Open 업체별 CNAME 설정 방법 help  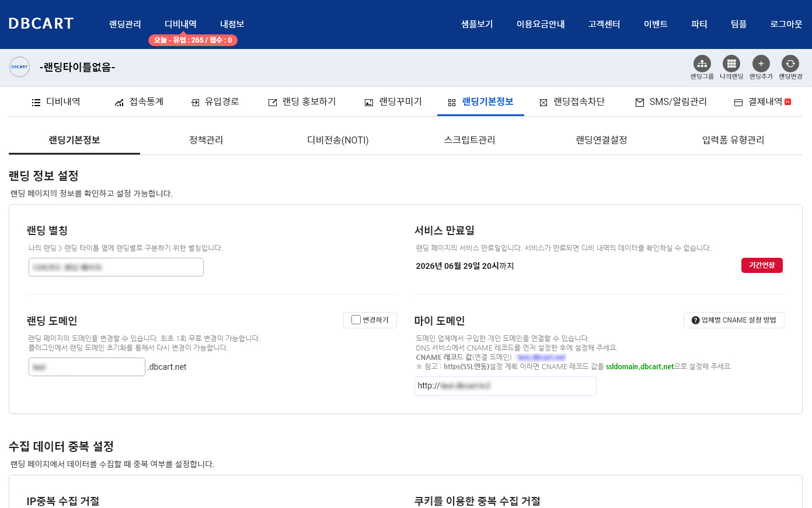pos(734,320)
